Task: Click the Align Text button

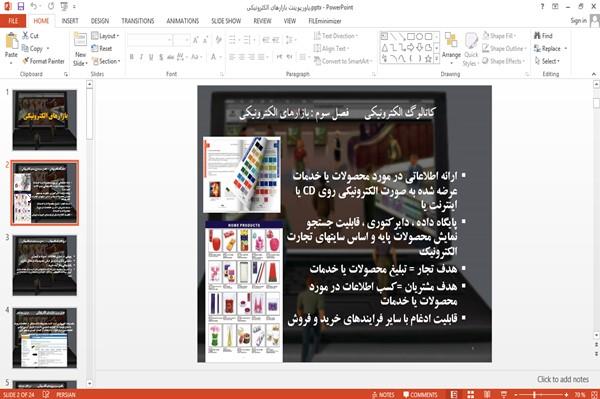Action: (x=331, y=49)
